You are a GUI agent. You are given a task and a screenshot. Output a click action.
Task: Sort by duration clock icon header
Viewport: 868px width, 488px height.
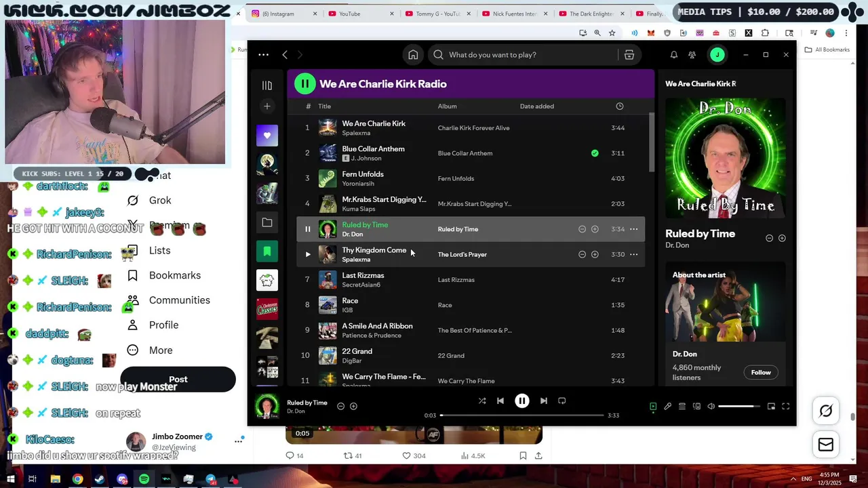click(x=619, y=106)
